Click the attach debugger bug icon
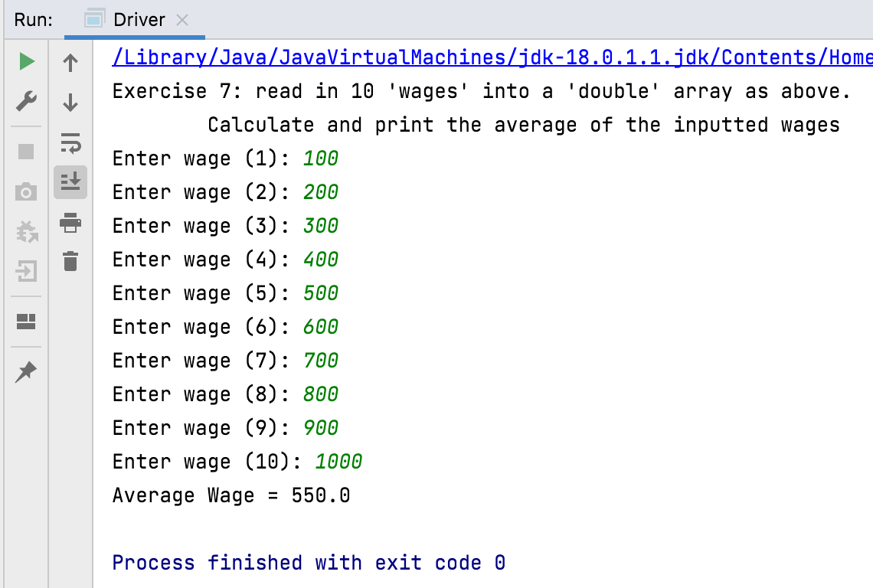Image resolution: width=873 pixels, height=588 pixels. tap(27, 231)
